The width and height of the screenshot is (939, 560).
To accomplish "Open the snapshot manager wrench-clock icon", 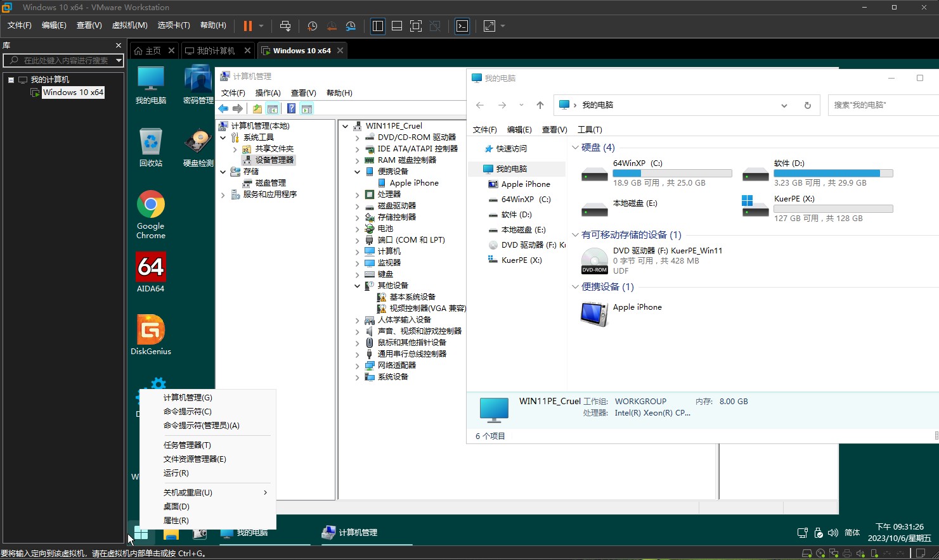I will [x=351, y=26].
